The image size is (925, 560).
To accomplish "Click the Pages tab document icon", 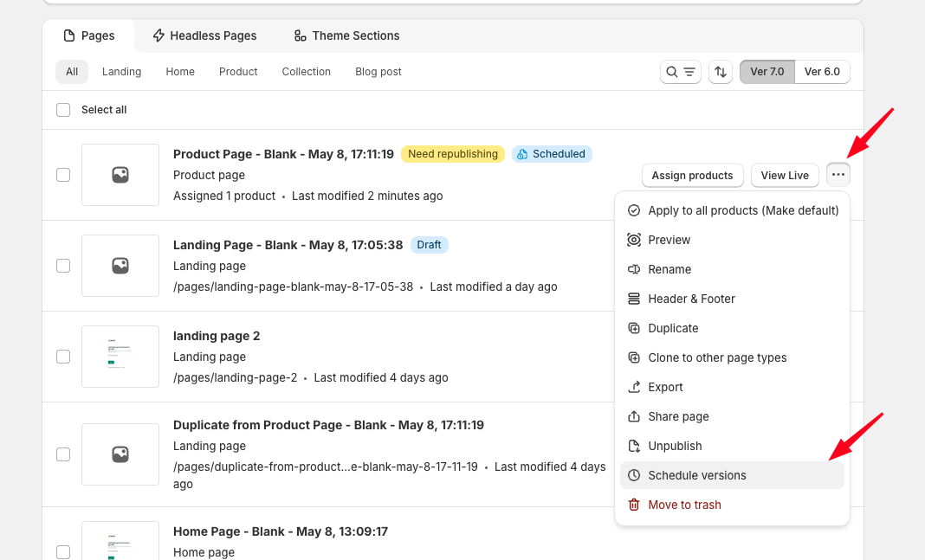I will 69,35.
